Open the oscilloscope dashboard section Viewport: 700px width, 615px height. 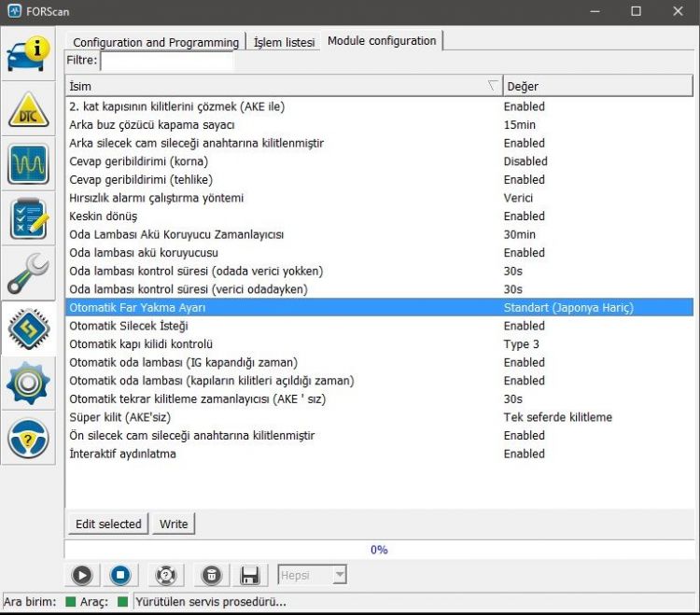coord(28,164)
